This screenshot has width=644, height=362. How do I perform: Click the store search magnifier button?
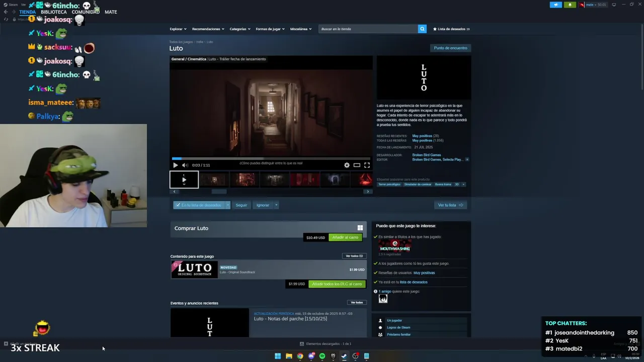click(422, 29)
